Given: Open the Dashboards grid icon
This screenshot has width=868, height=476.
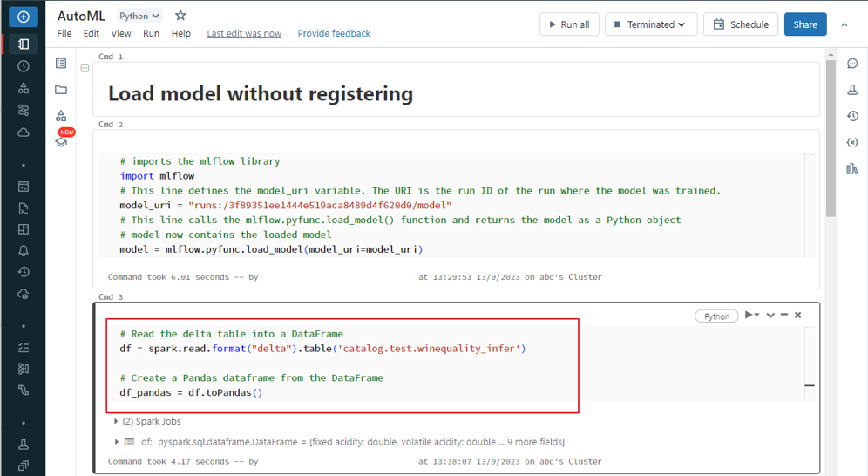Looking at the screenshot, I should click(x=24, y=229).
